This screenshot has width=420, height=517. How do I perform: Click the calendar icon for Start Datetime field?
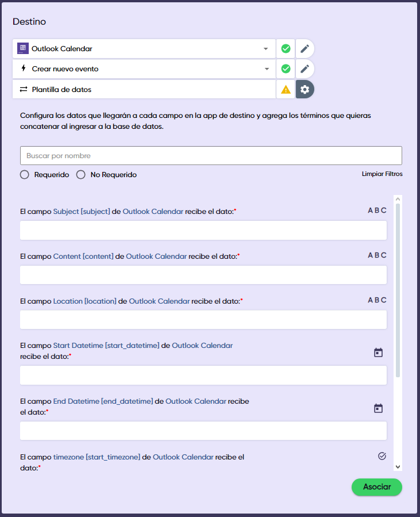[378, 353]
